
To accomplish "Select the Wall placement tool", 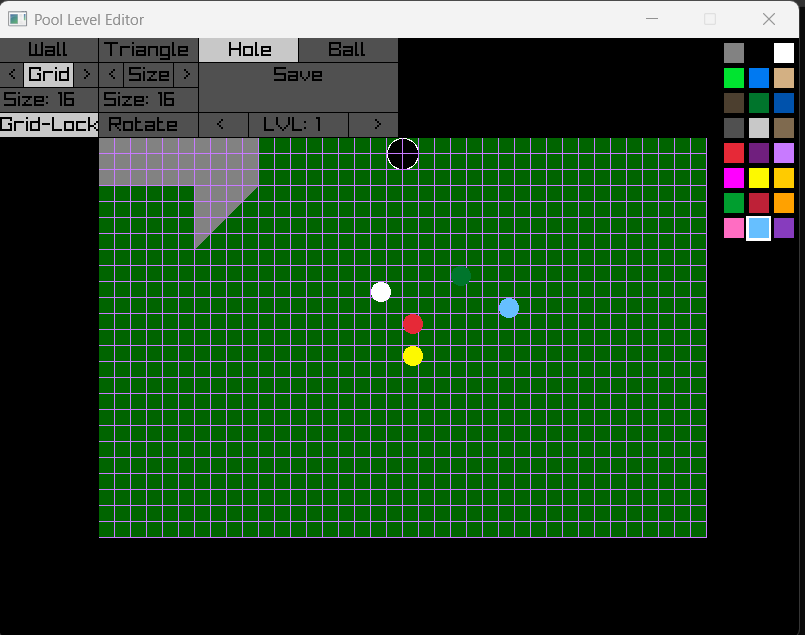I will click(x=49, y=50).
